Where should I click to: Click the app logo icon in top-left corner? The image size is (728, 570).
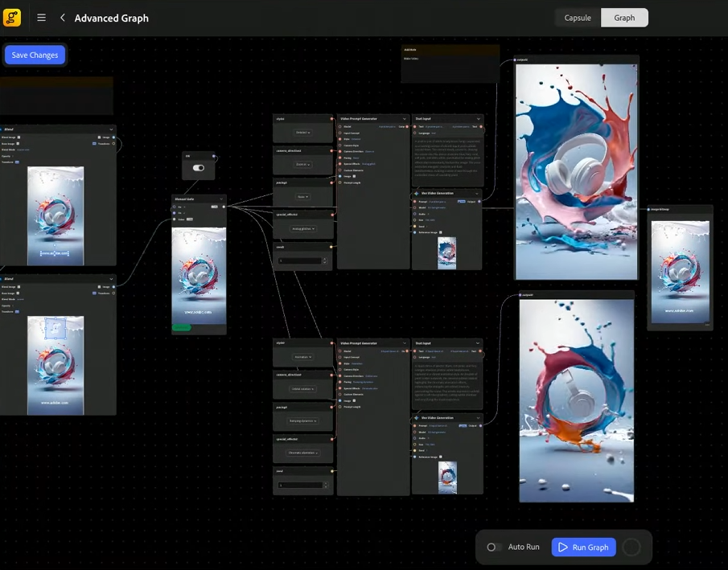(x=12, y=18)
